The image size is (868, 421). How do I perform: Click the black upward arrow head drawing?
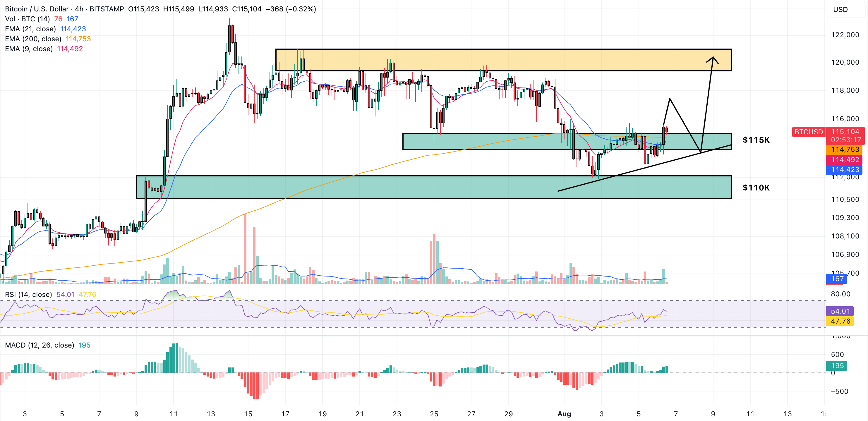713,59
